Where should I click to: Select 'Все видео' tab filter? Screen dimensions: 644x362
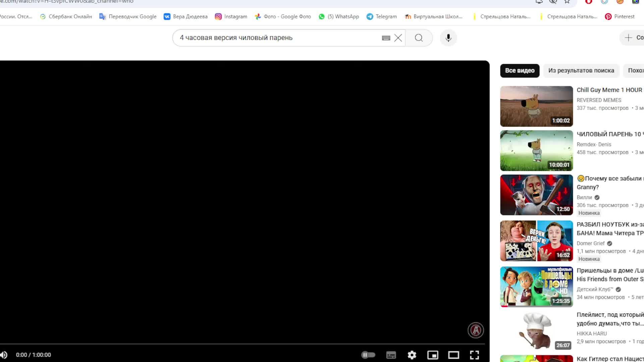click(520, 70)
